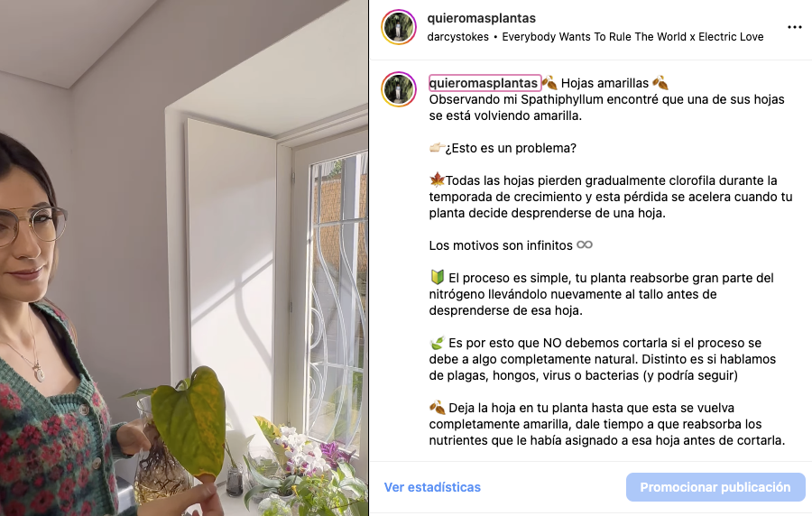The height and width of the screenshot is (516, 812).
Task: Click the infinity symbol after Los motivos son infinitos
Action: (x=585, y=244)
